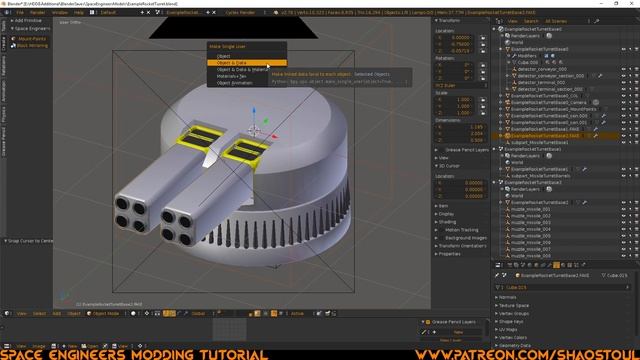Open the File menu
The image size is (640, 360).
click(20, 13)
